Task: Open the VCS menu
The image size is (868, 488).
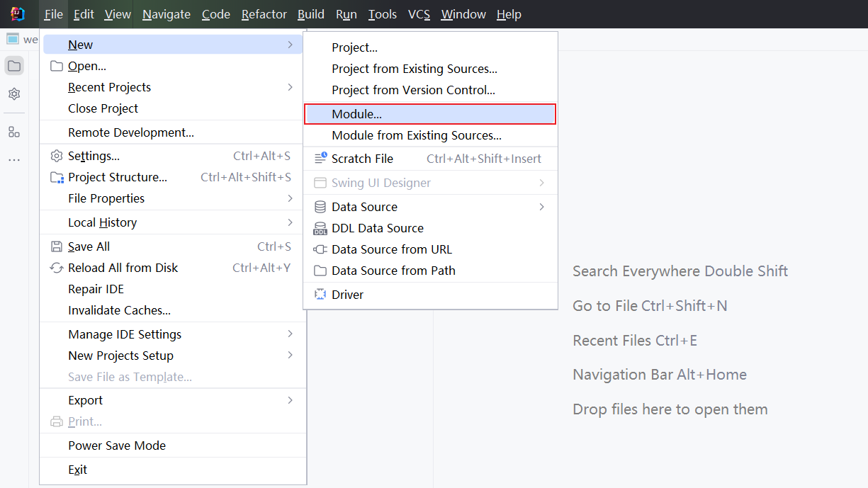Action: pyautogui.click(x=419, y=13)
